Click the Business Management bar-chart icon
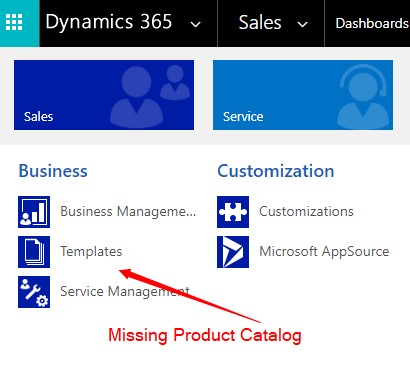This screenshot has width=410, height=383. [34, 212]
